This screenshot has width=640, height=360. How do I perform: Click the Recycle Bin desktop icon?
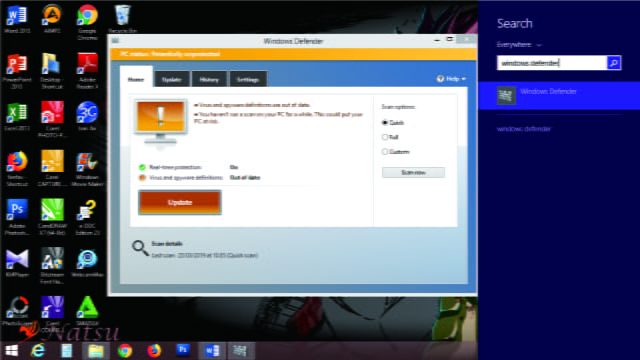(x=122, y=19)
